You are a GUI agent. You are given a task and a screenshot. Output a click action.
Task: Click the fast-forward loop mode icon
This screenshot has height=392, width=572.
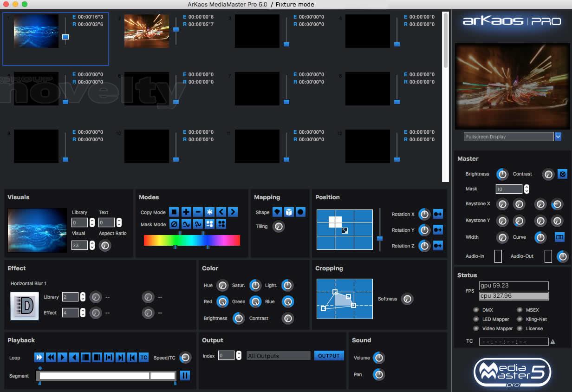tap(39, 357)
